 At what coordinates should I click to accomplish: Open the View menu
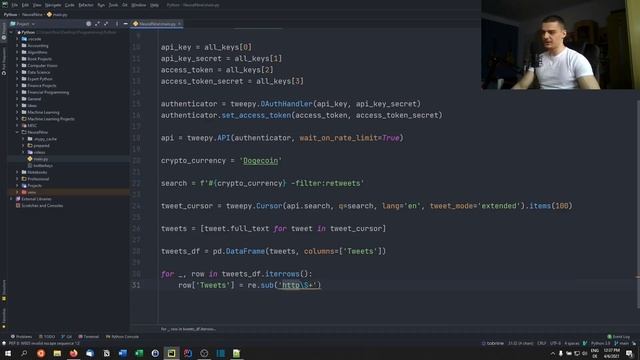[x=37, y=5]
